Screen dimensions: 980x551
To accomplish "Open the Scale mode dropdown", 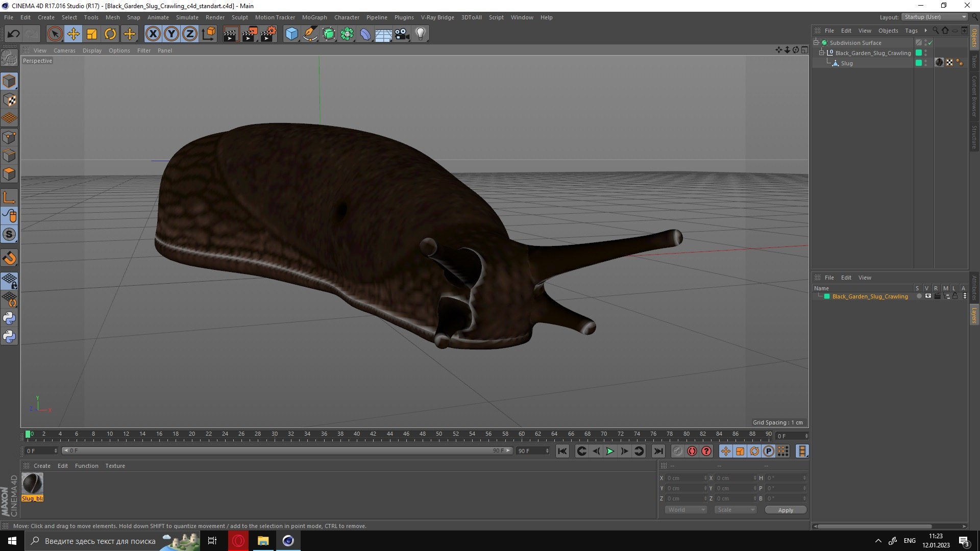I will (x=735, y=510).
